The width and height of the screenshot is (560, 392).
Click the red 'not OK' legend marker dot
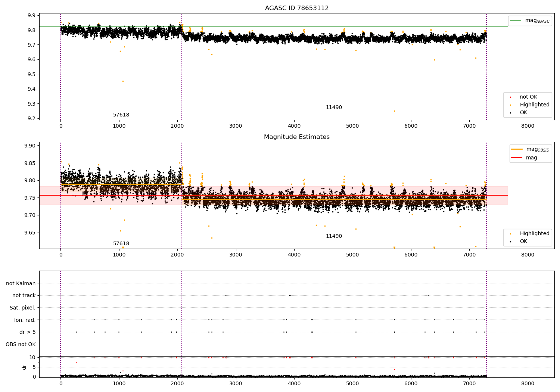tap(510, 97)
